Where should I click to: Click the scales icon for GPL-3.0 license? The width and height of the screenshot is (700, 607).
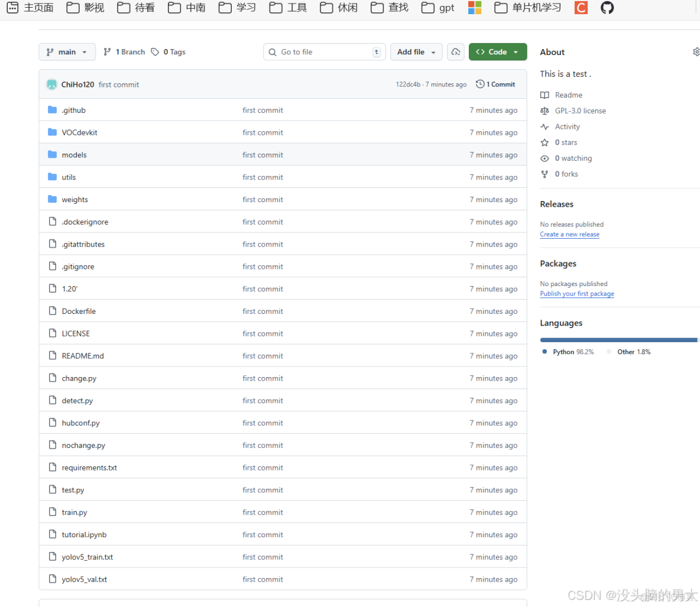[x=544, y=111]
